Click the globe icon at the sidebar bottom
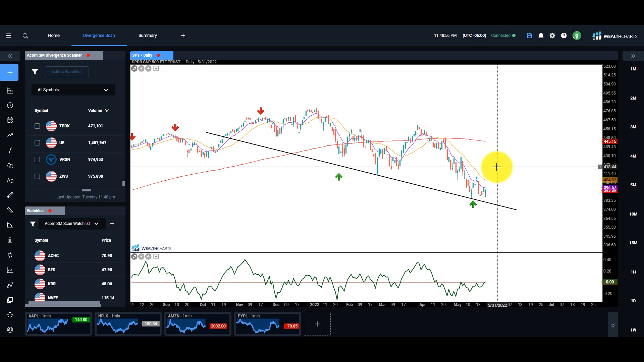Viewport: 644px width, 362px height. 10,330
